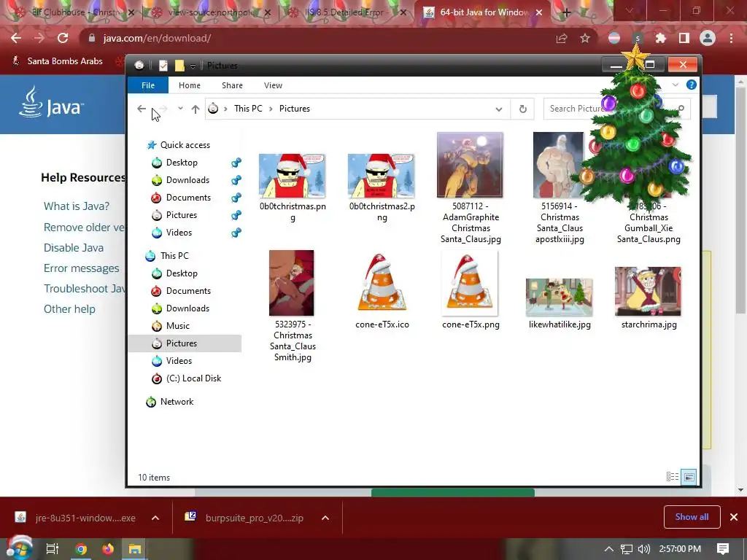Open the Error messages help link
Viewport: 747px width, 560px height.
point(82,268)
